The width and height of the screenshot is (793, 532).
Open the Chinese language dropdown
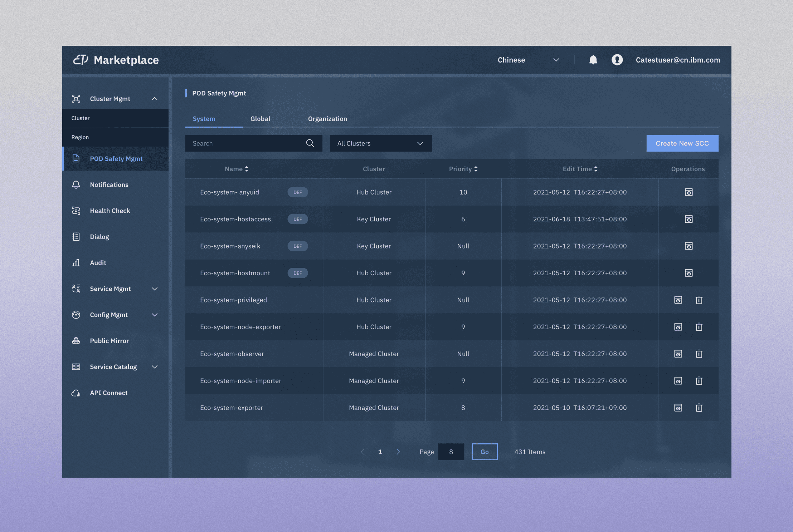click(x=528, y=60)
